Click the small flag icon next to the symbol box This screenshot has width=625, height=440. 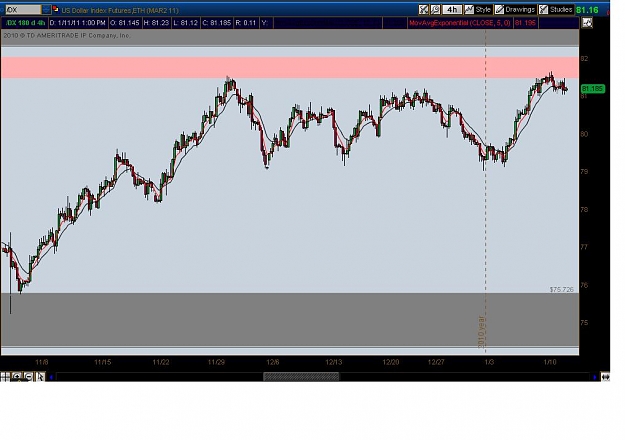(x=55, y=9)
